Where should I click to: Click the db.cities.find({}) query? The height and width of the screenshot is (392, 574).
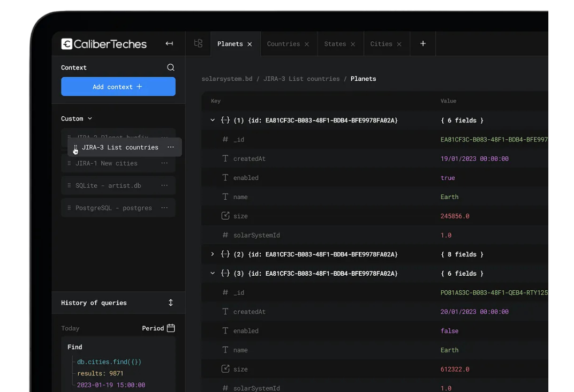109,361
